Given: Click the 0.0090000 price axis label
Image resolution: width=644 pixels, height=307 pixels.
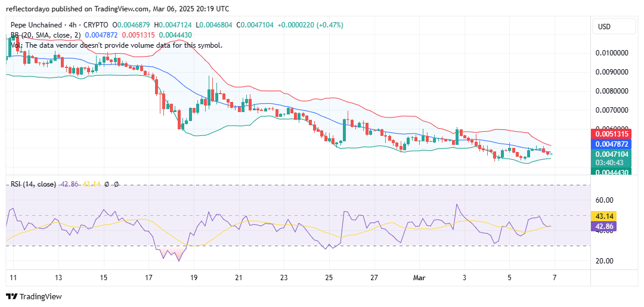Looking at the screenshot, I should (x=611, y=72).
